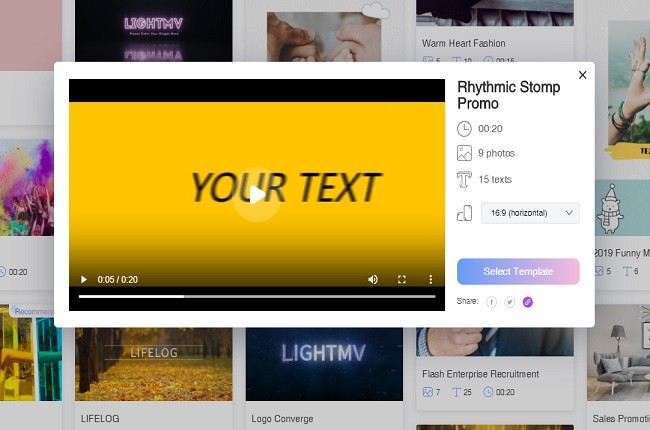Enter fullscreen mode for the video
The width and height of the screenshot is (650, 430).
tap(402, 279)
